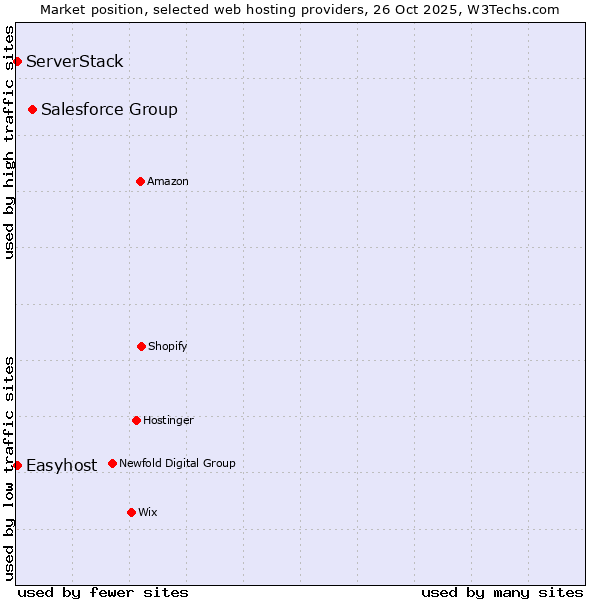The height and width of the screenshot is (600, 600).
Task: Click the 'used by many sites' axis label
Action: pyautogui.click(x=502, y=592)
